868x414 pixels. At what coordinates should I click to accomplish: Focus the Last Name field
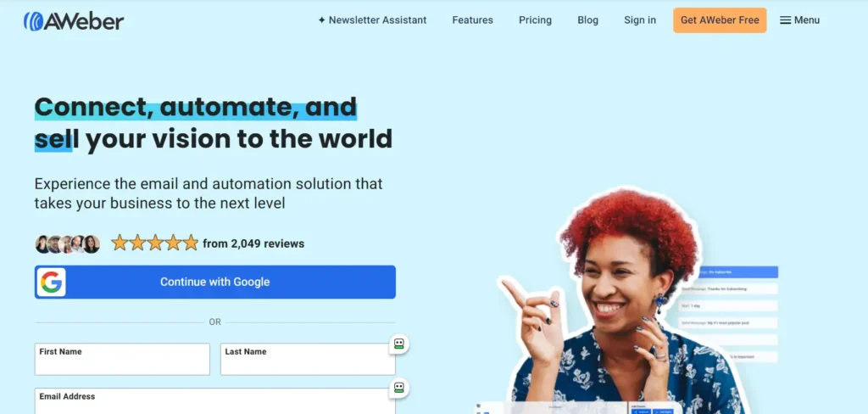point(308,359)
